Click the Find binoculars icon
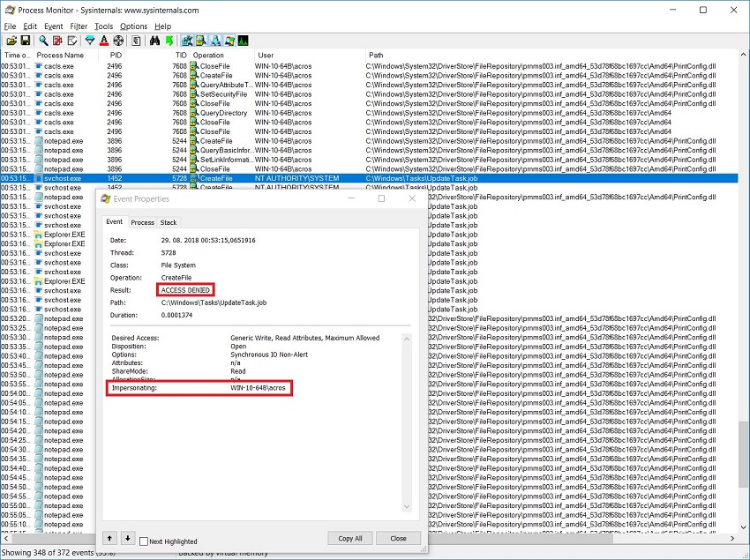The image size is (750, 560). (154, 41)
